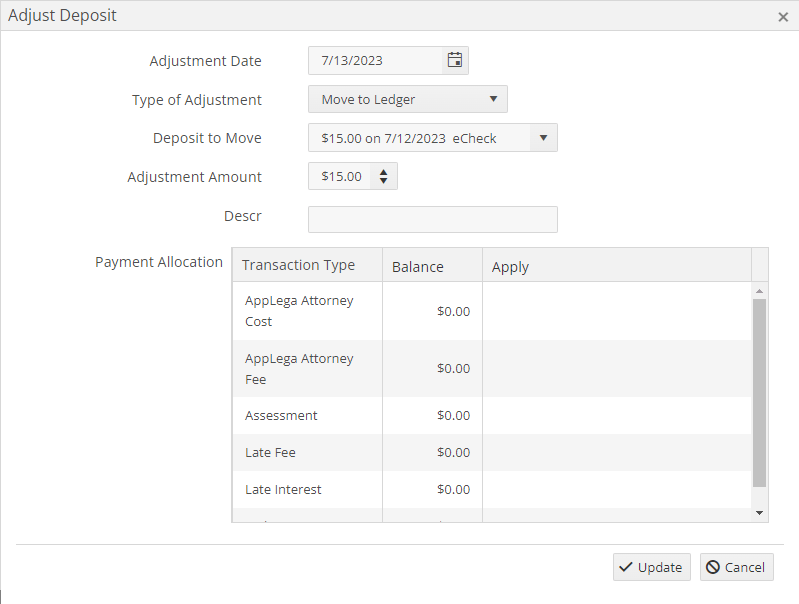The width and height of the screenshot is (799, 604).
Task: Sort by Transaction Type column header
Action: click(307, 265)
